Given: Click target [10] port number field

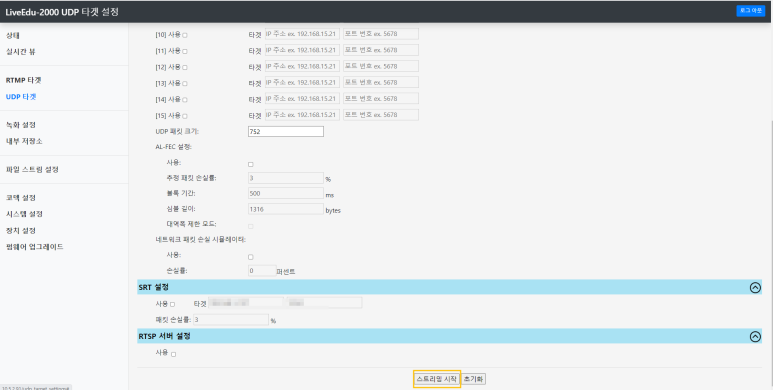Looking at the screenshot, I should click(x=381, y=34).
